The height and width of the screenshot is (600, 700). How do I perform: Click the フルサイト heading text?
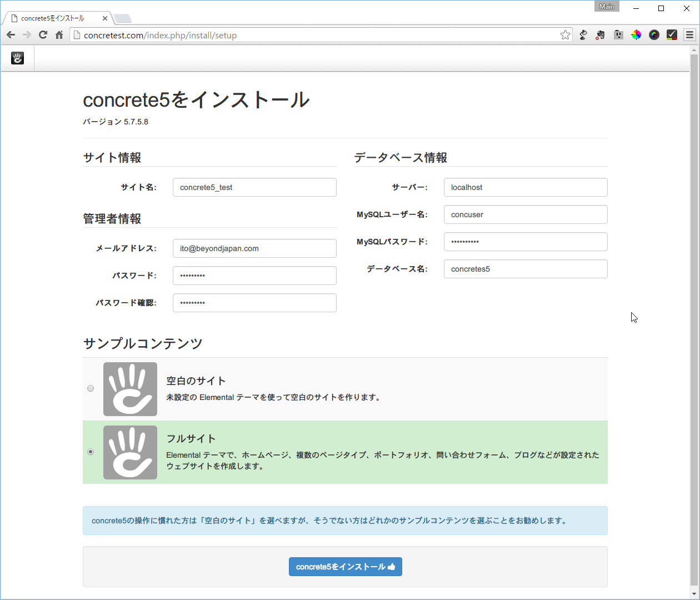click(191, 439)
